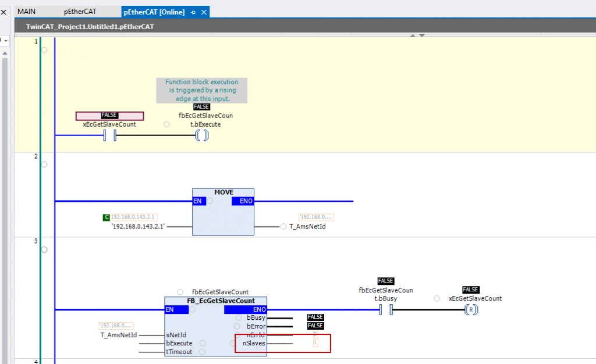Select the bError output pin
The height and width of the screenshot is (364, 596).
tap(256, 326)
